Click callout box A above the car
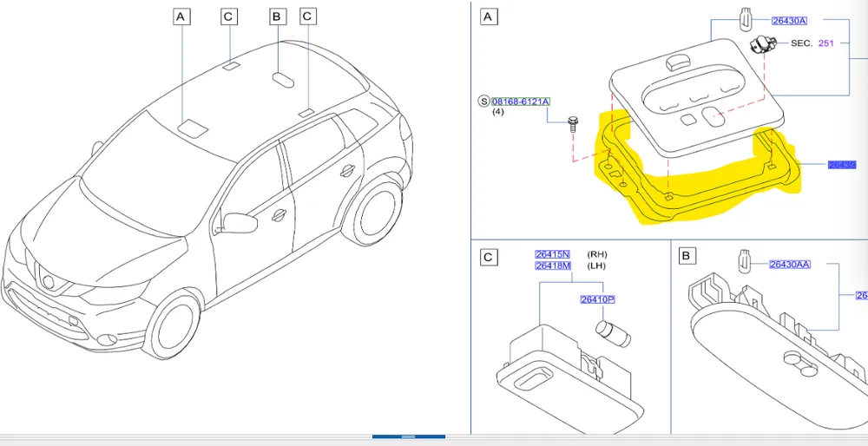868x446 pixels. 181,16
